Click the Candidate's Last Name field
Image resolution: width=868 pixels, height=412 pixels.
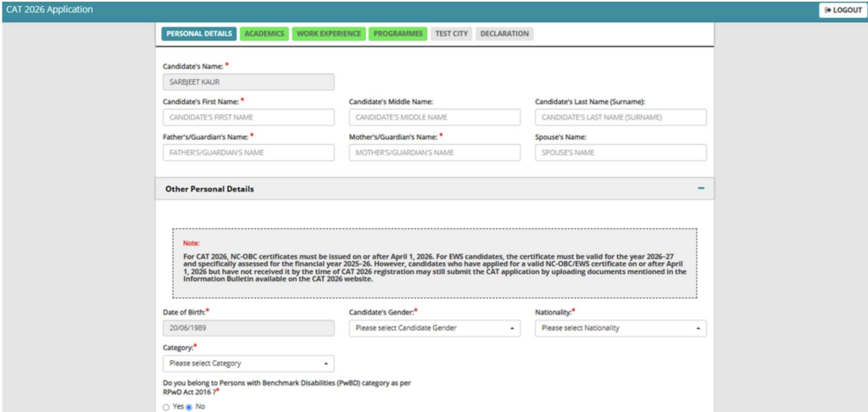click(620, 117)
